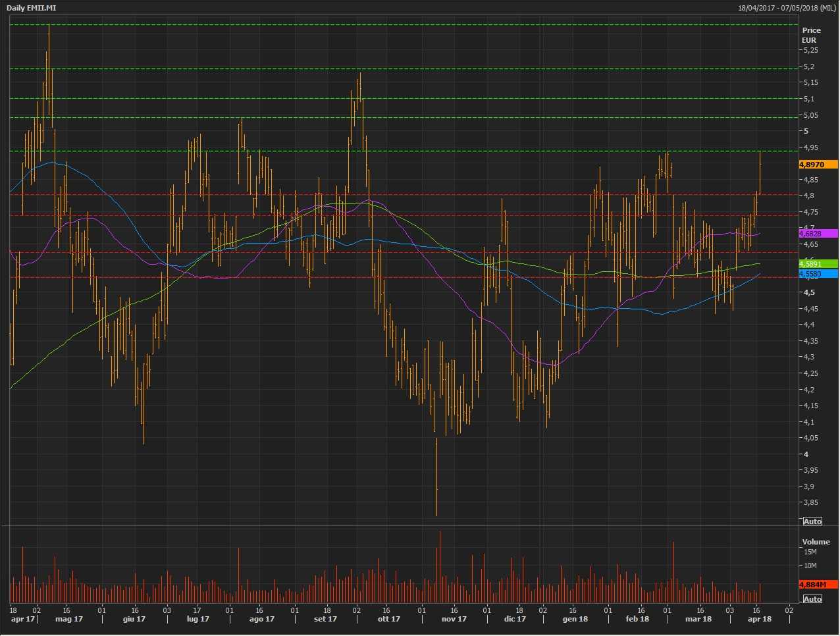Click the Auto button in the volume pane
Screen dimensions: 840x636
pos(812,599)
